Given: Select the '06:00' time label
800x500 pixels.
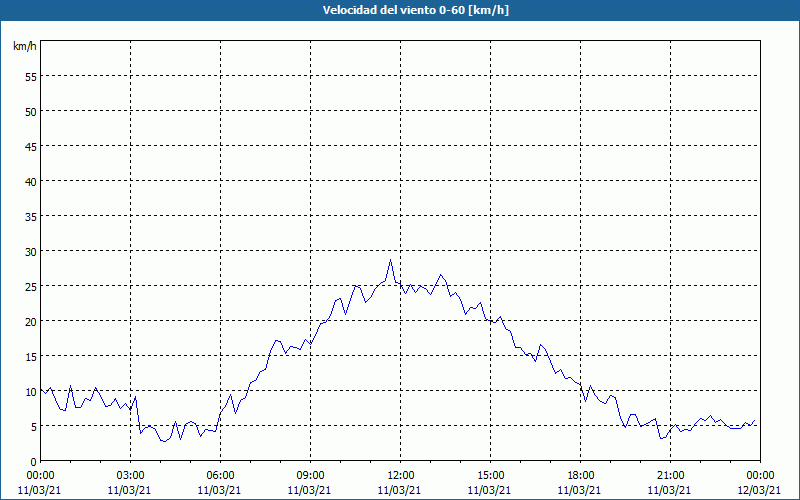Looking at the screenshot, I should pos(220,476).
